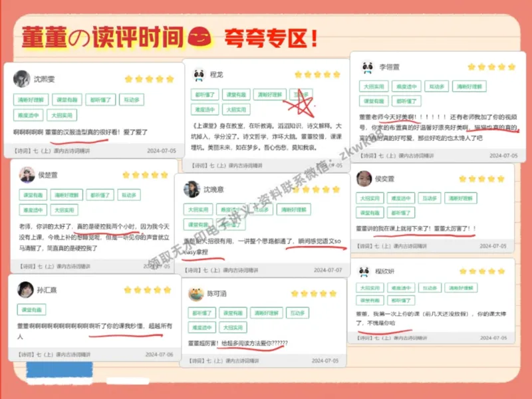The height and width of the screenshot is (399, 532).
Task: Click the heading 夸夸专区!
Action: (x=271, y=38)
